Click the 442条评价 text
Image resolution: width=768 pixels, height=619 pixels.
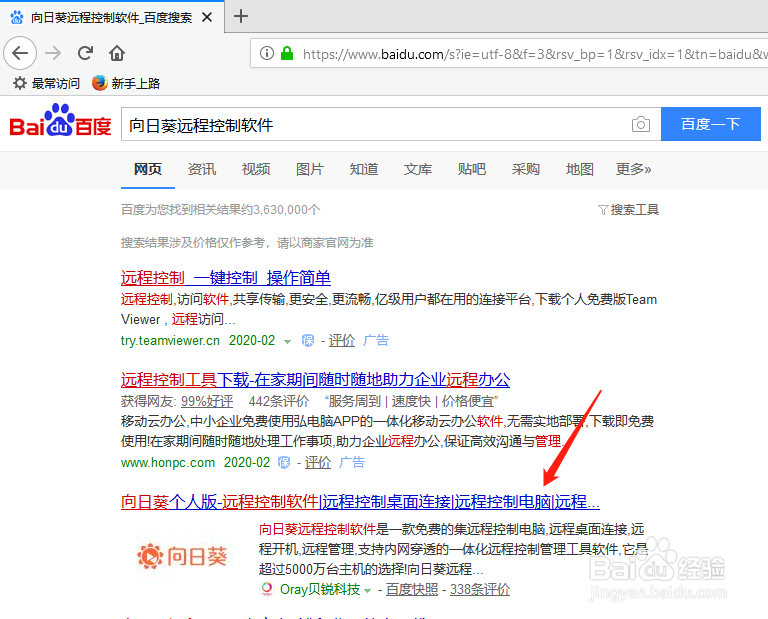tap(279, 402)
